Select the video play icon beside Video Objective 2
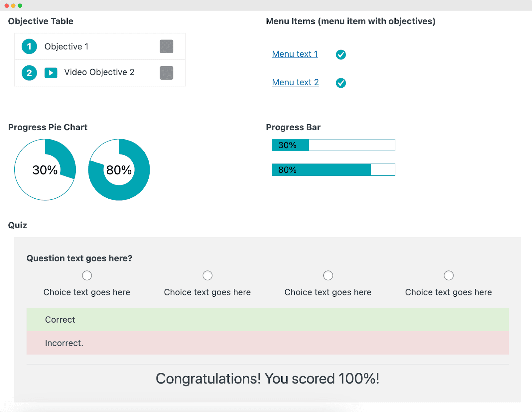The image size is (532, 412). point(51,72)
